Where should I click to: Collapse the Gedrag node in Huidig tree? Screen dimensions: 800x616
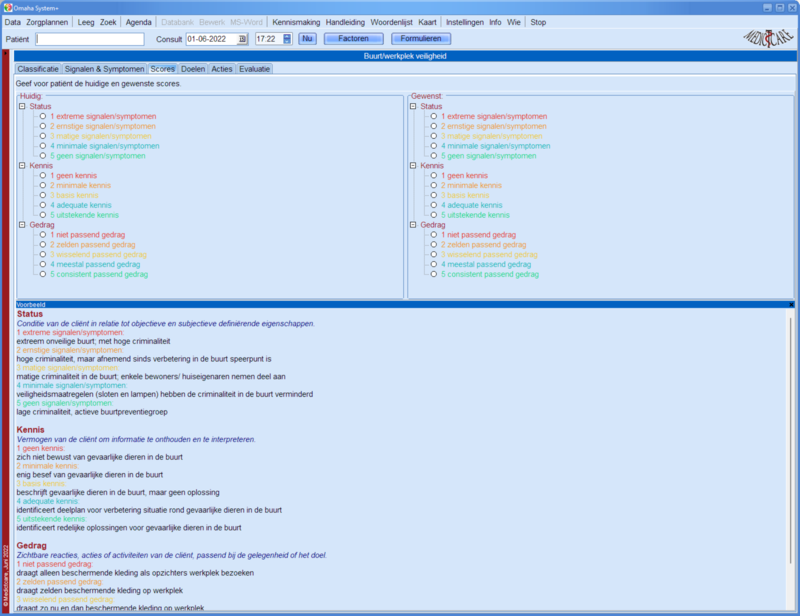click(x=22, y=225)
